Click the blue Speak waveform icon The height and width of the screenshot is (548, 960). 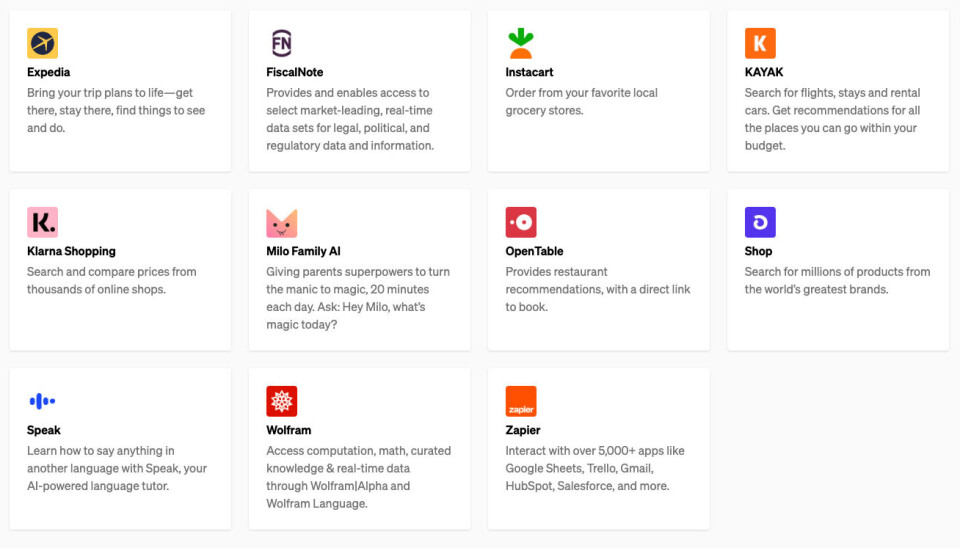point(42,401)
